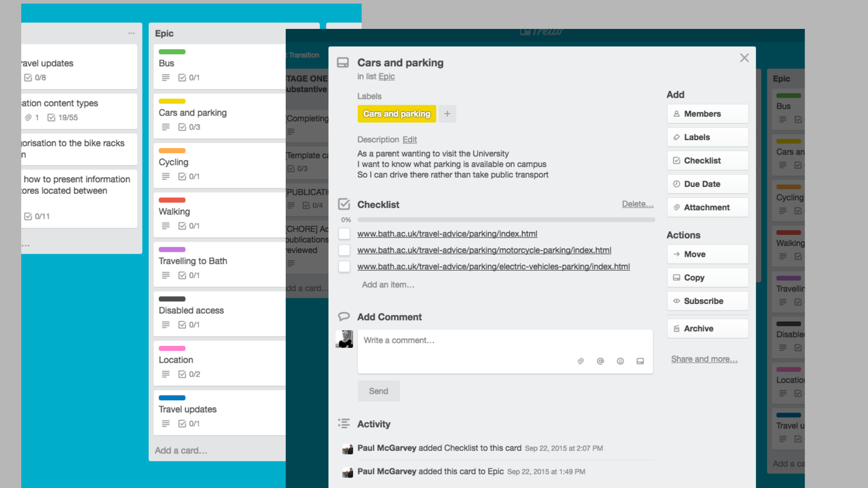The width and height of the screenshot is (868, 488).
Task: Add an Attachment to the card
Action: 708,207
